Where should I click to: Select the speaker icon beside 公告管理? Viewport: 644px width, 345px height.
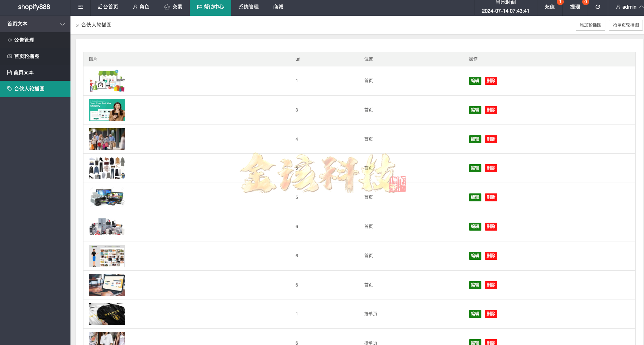10,40
